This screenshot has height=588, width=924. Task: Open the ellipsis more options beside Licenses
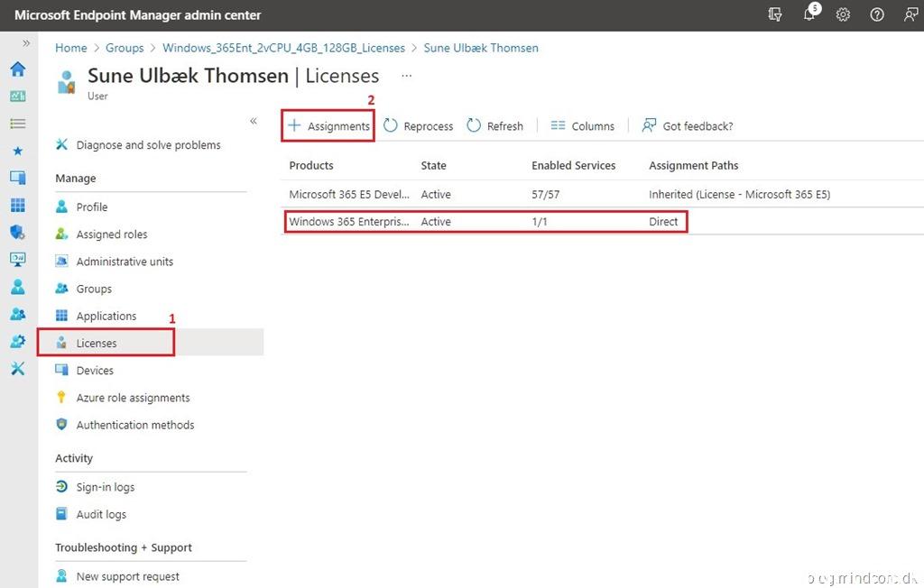tap(407, 76)
